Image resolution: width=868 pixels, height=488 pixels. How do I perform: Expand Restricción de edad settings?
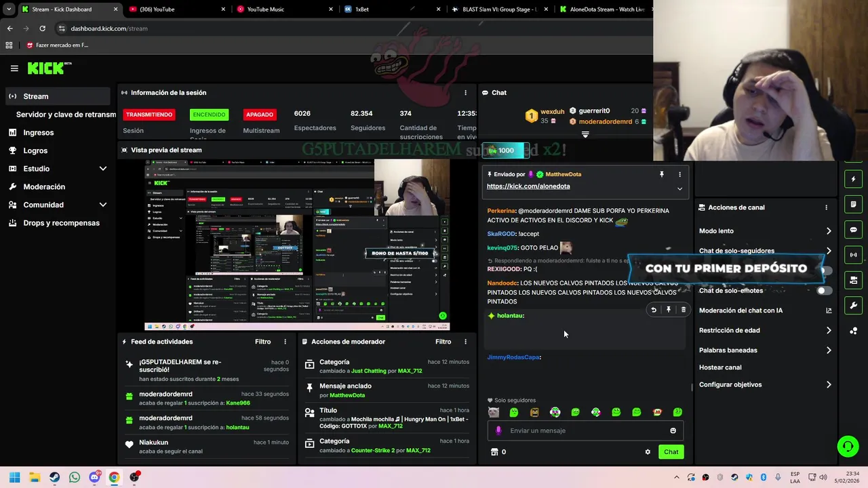tap(765, 330)
